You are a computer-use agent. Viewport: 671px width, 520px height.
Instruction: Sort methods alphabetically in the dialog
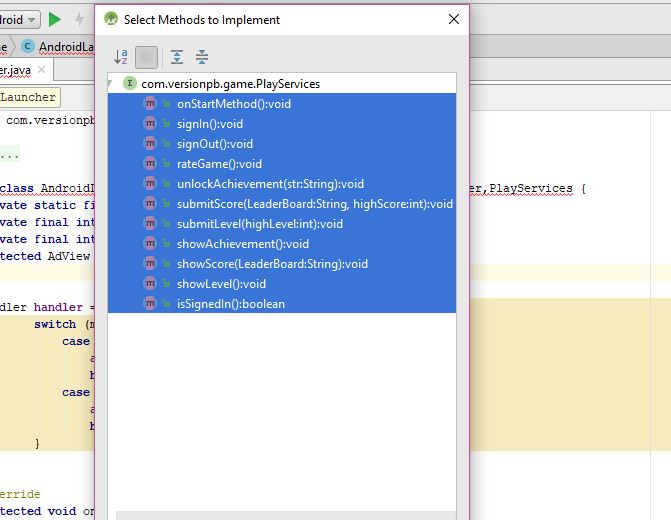pyautogui.click(x=121, y=57)
